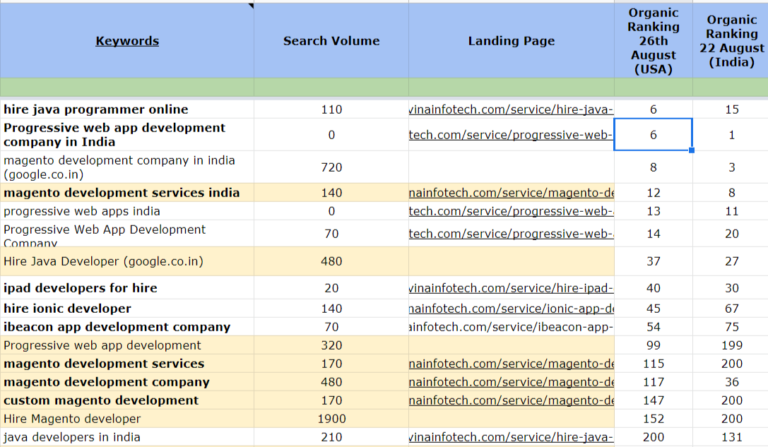The width and height of the screenshot is (768, 447).
Task: Click USA ranking 99 cell
Action: click(x=653, y=345)
